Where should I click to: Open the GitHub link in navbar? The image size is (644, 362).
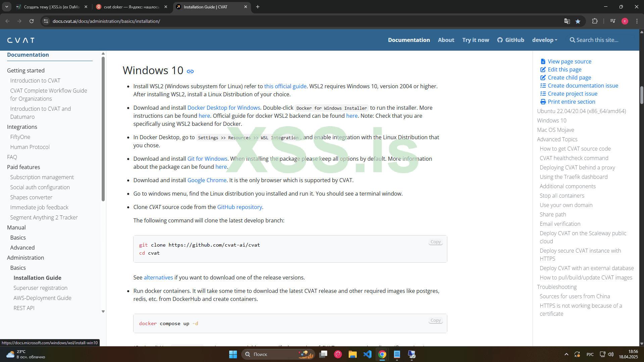[510, 40]
